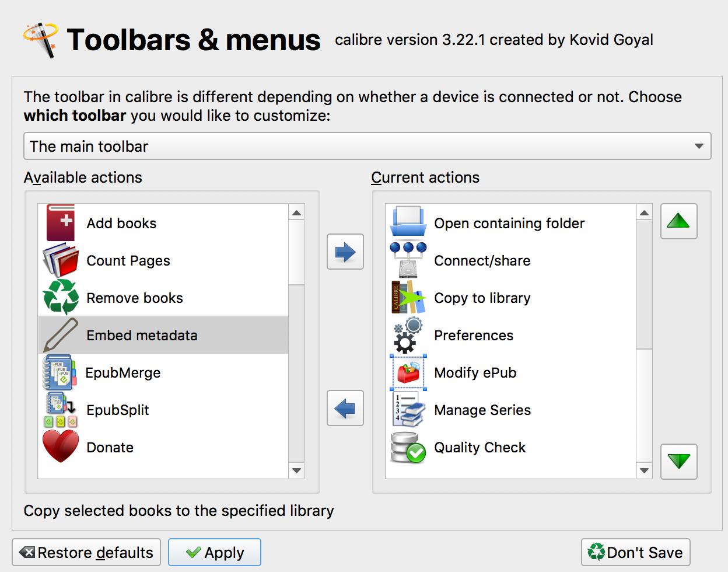This screenshot has height=572, width=728.
Task: Open the toolbar selection dropdown
Action: [367, 146]
